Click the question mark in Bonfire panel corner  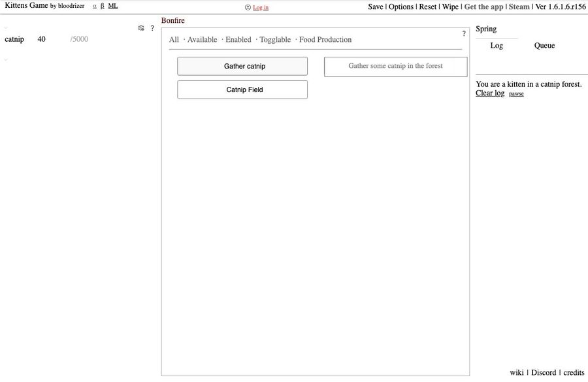[464, 33]
